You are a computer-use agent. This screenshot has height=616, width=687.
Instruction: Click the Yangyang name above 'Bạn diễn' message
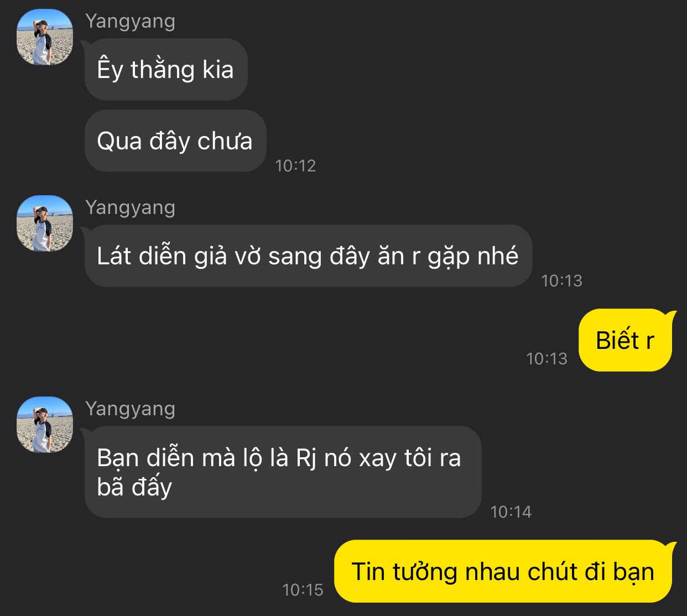[131, 409]
